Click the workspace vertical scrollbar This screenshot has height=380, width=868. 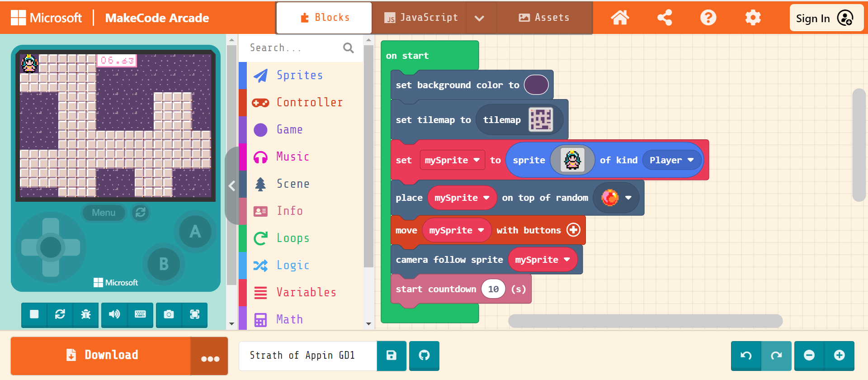(x=859, y=145)
